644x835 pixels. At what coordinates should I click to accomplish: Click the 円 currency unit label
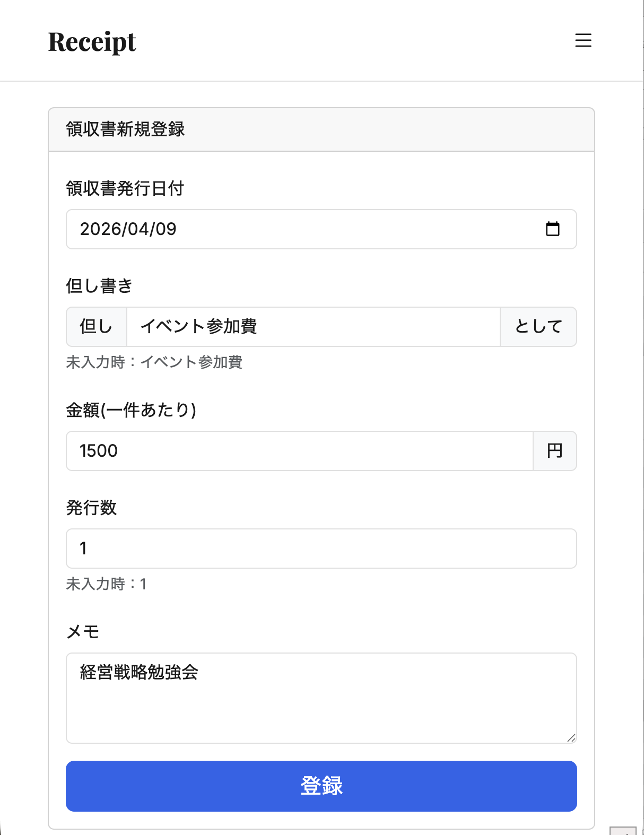tap(554, 451)
